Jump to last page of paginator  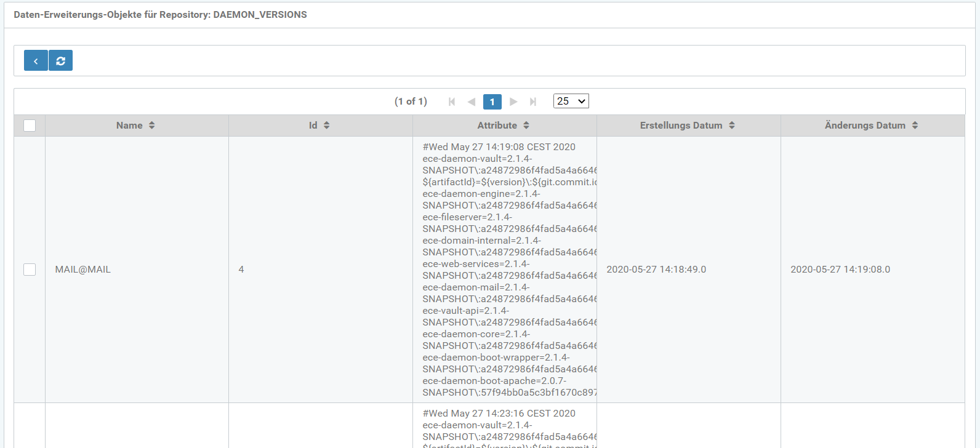(x=533, y=102)
